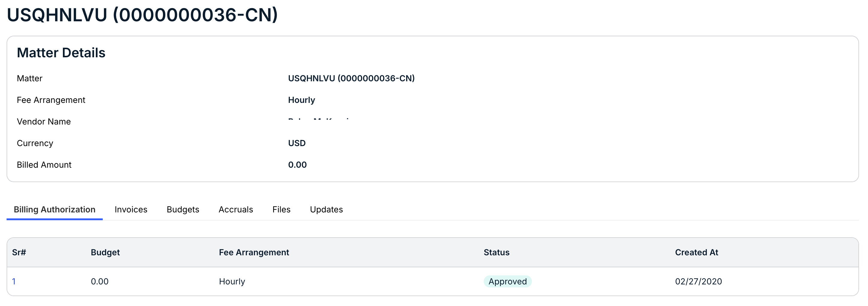The image size is (868, 306).
Task: Click the Billed Amount value 0.00
Action: pyautogui.click(x=297, y=165)
